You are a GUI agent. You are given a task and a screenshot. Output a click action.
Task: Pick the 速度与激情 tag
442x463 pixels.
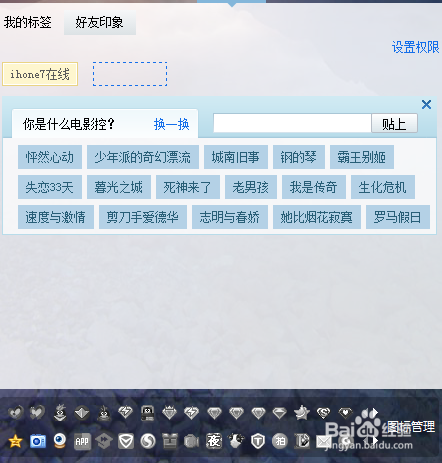click(x=56, y=217)
